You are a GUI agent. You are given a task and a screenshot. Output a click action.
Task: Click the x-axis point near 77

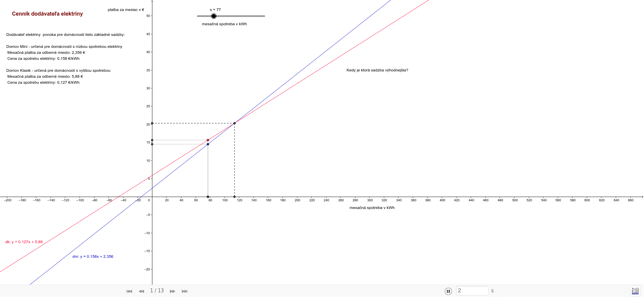point(208,197)
